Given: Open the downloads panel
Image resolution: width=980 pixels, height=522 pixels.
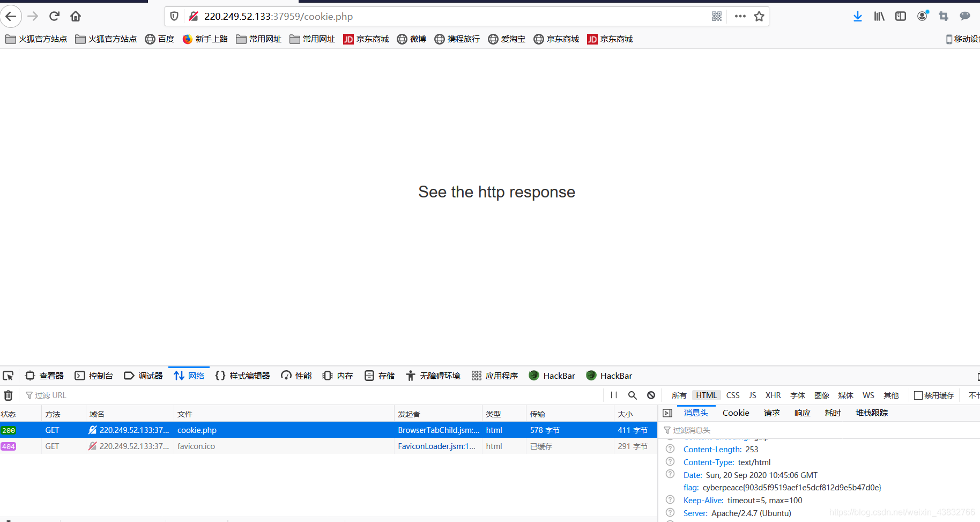Looking at the screenshot, I should click(858, 16).
